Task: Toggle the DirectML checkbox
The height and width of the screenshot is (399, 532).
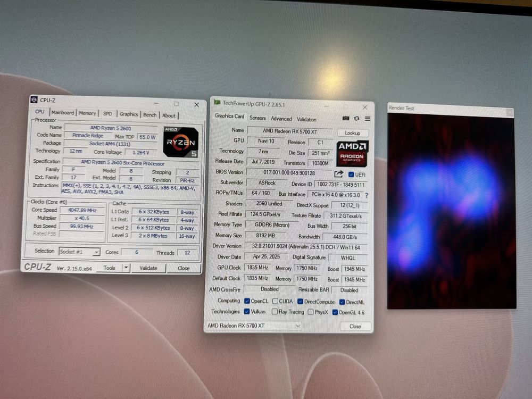Action: (342, 302)
